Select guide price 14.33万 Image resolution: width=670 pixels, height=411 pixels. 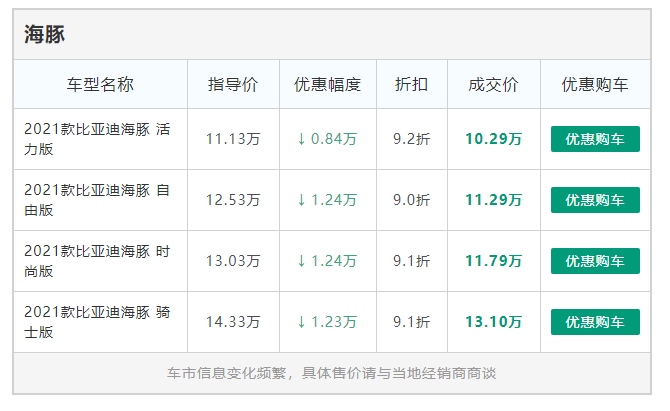pos(233,322)
